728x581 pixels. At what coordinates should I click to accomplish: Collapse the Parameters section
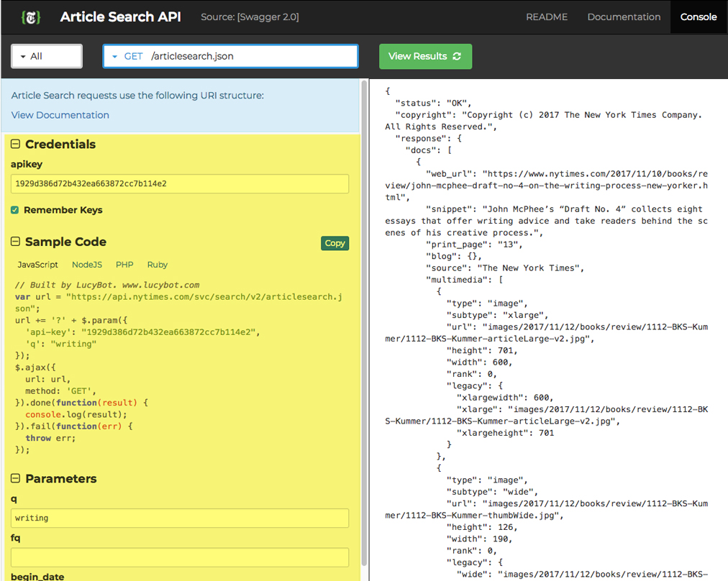[16, 479]
